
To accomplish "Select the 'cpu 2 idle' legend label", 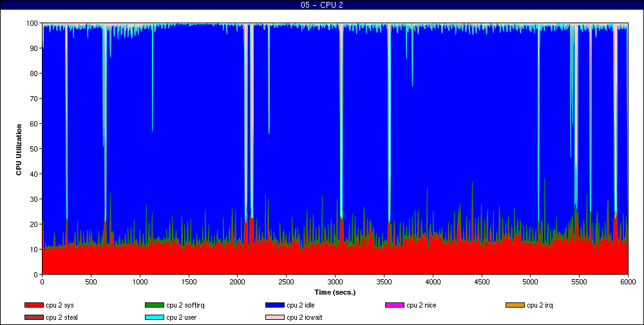I will [301, 305].
